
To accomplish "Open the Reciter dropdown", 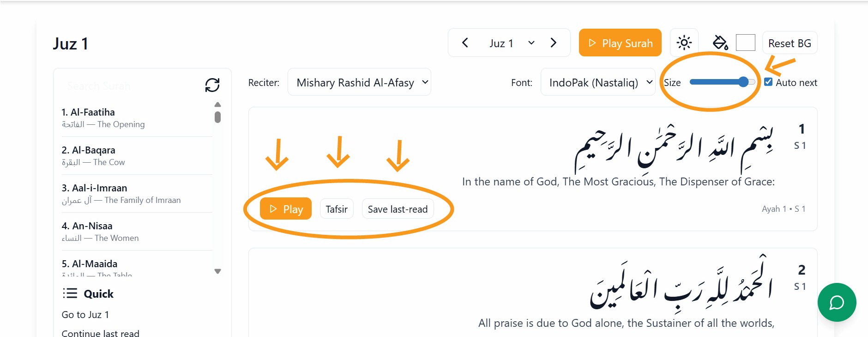I will (x=359, y=82).
